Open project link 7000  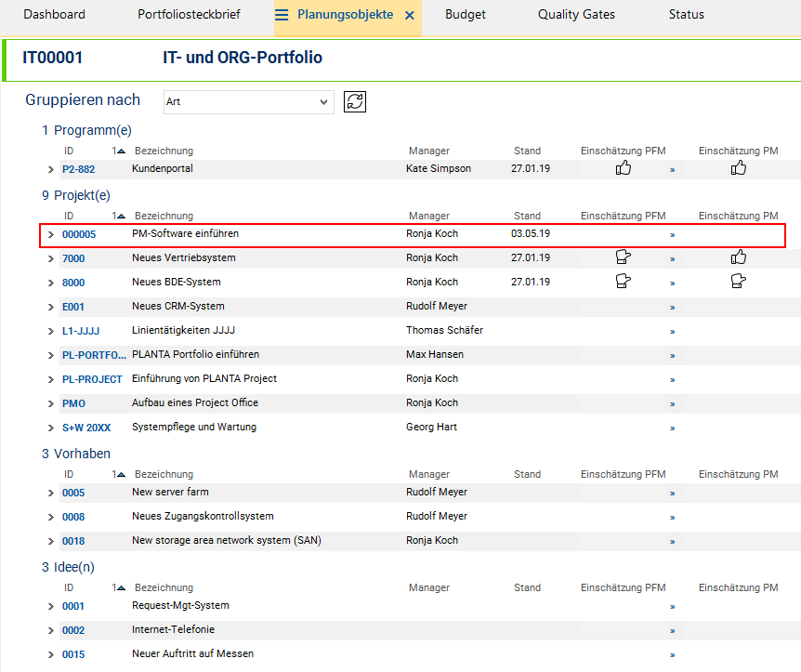pos(73,258)
